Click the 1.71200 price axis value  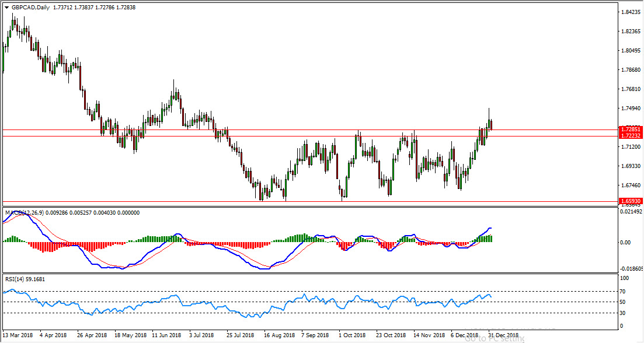631,147
